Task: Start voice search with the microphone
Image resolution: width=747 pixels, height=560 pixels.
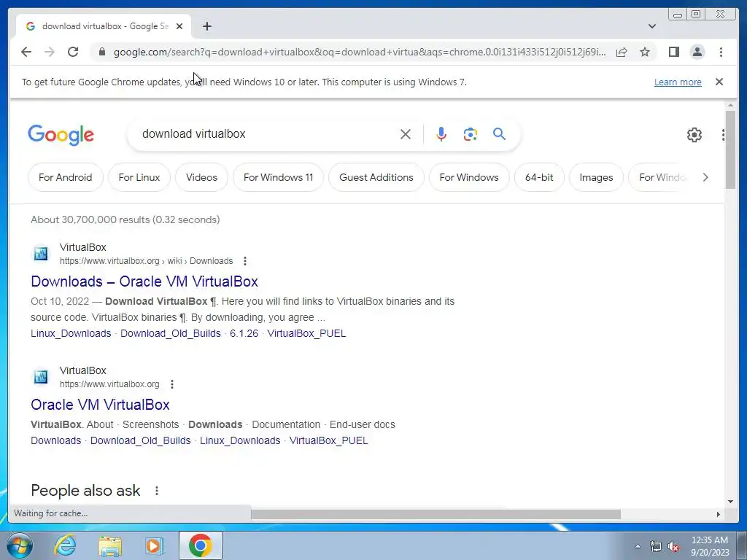Action: tap(441, 134)
